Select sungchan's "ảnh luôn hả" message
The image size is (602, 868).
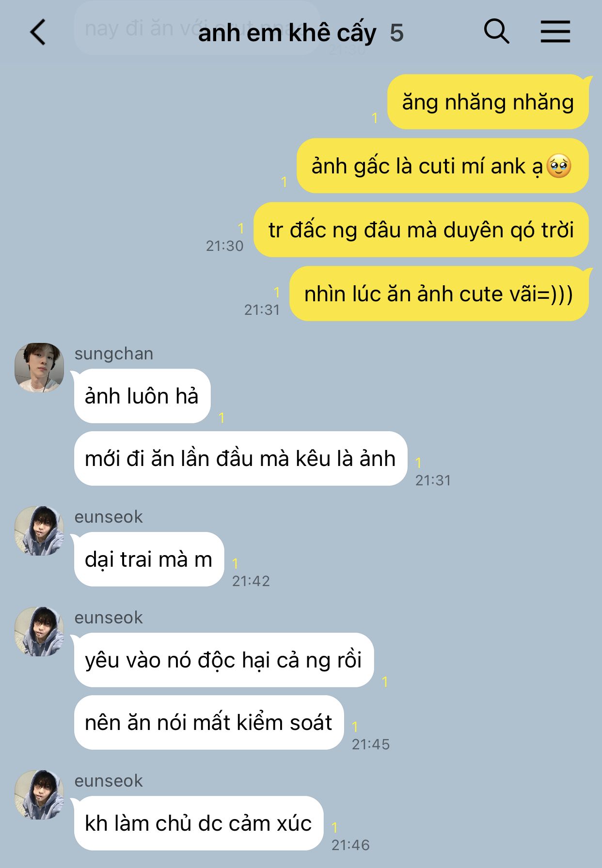[142, 396]
